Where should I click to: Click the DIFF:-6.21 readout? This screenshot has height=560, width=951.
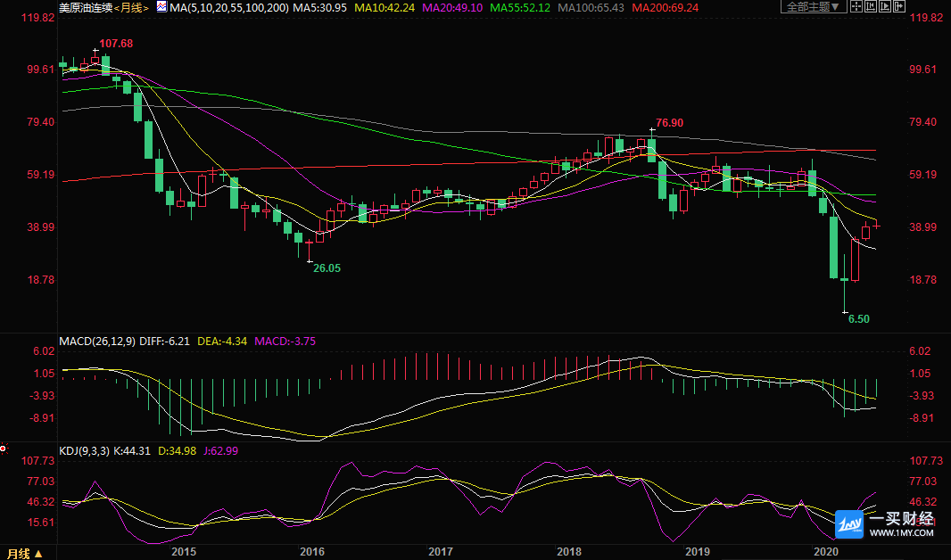coord(164,342)
